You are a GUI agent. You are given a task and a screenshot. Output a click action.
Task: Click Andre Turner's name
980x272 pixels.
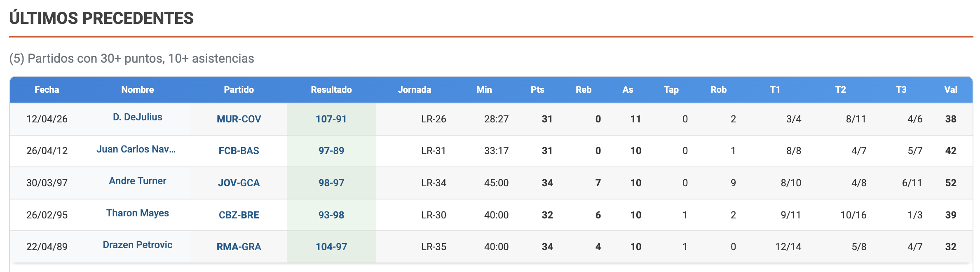pyautogui.click(x=137, y=181)
